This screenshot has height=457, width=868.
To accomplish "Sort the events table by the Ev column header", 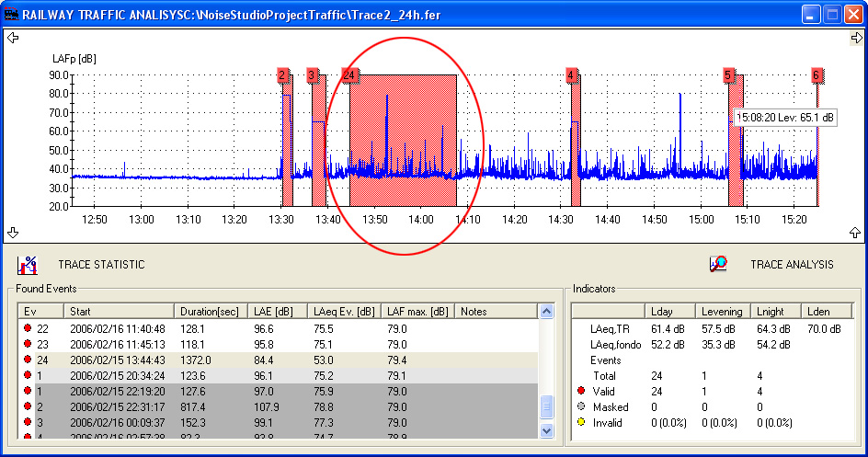I will click(x=41, y=312).
